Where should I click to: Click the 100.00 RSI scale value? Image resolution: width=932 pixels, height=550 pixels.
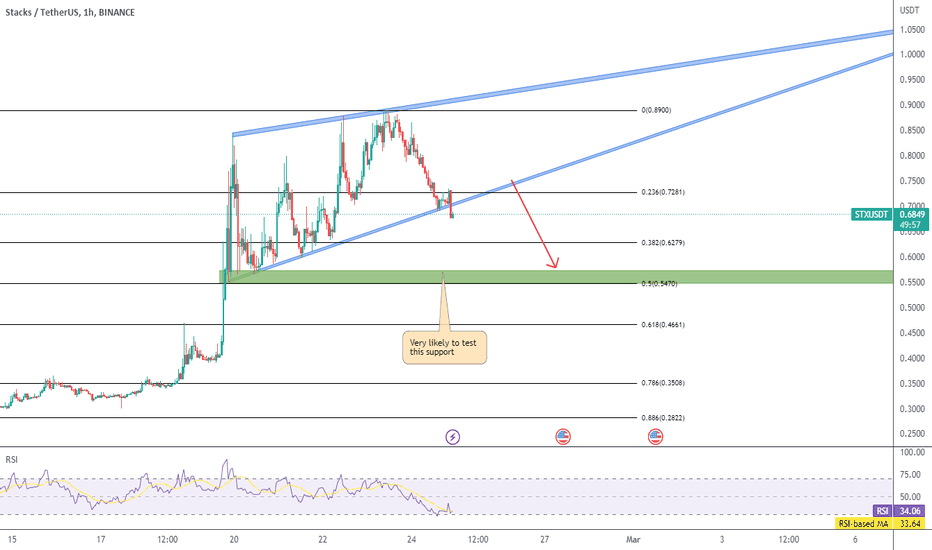pos(912,452)
